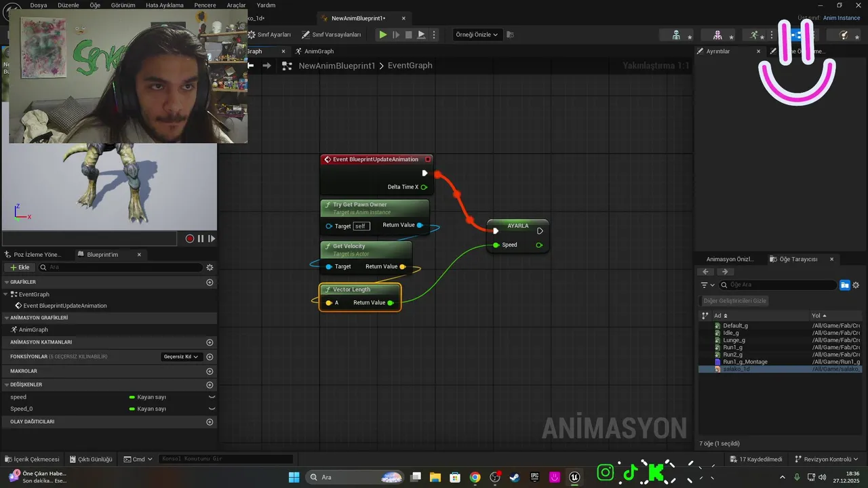Open Sınıf Varsayılanları class defaults
868x488 pixels.
point(332,35)
